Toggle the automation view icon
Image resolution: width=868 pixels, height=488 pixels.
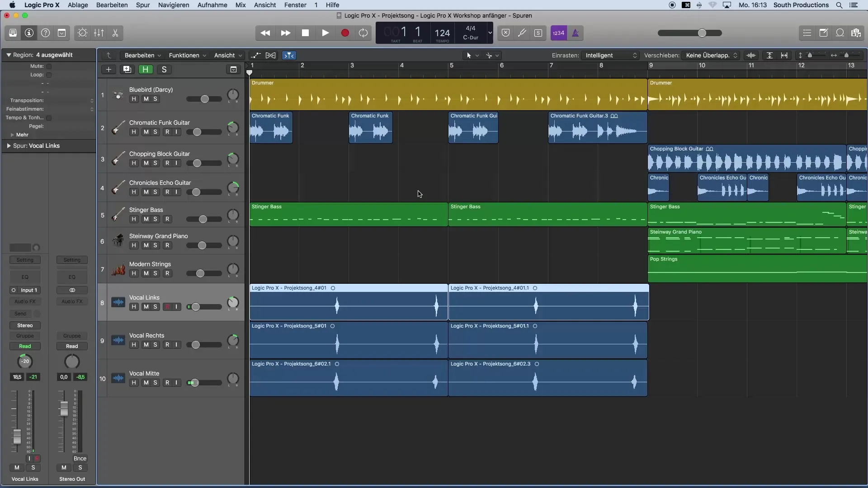click(256, 56)
